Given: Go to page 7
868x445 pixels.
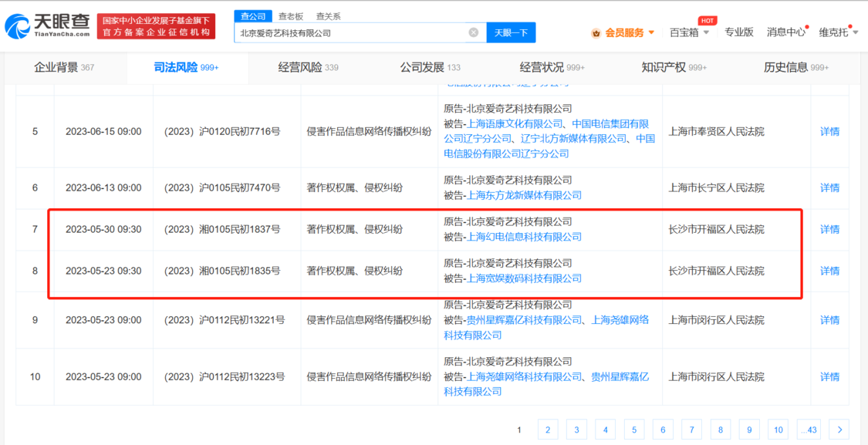Looking at the screenshot, I should coord(691,429).
